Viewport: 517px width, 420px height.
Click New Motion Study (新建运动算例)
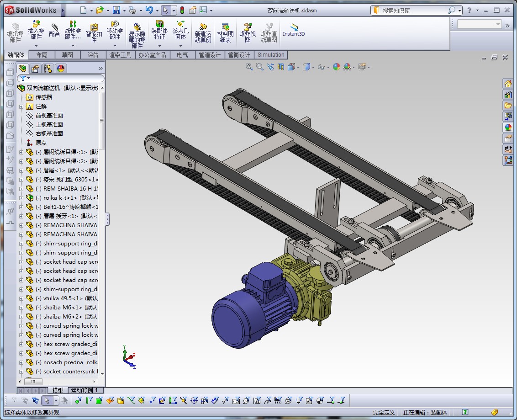[x=203, y=33]
